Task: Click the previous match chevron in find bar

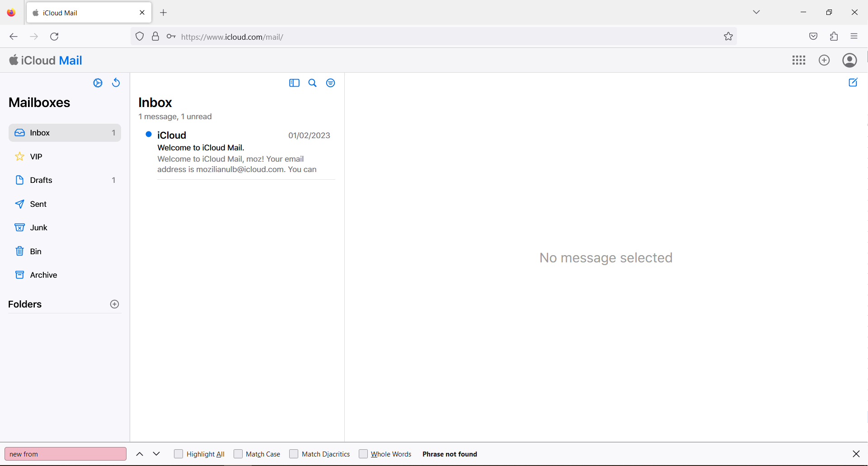Action: [x=139, y=454]
